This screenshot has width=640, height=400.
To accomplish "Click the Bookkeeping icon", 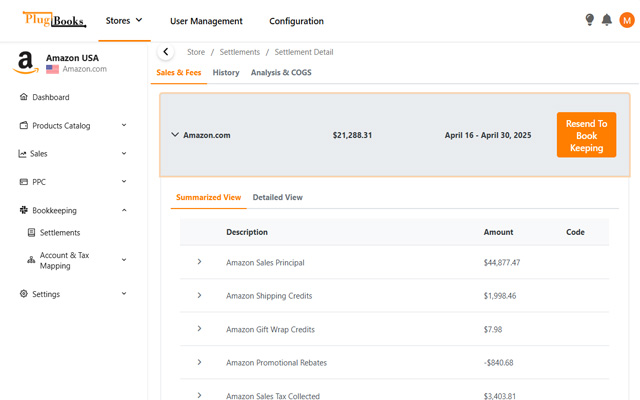I will click(x=24, y=210).
